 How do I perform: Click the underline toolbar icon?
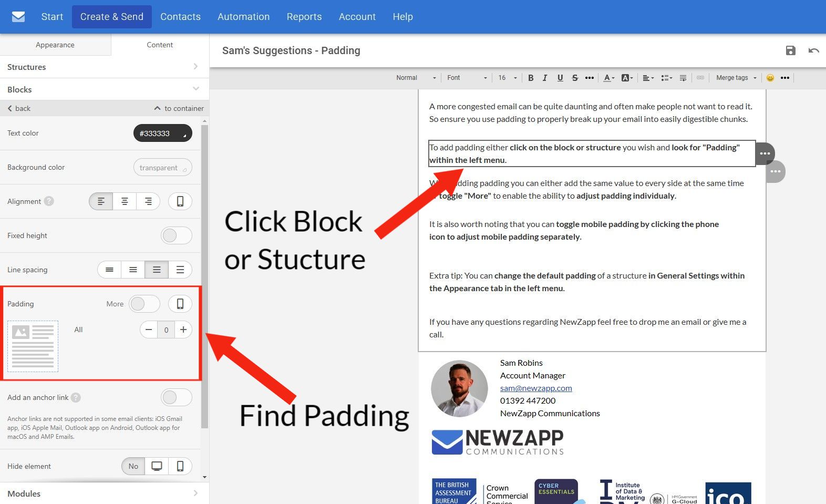(560, 78)
